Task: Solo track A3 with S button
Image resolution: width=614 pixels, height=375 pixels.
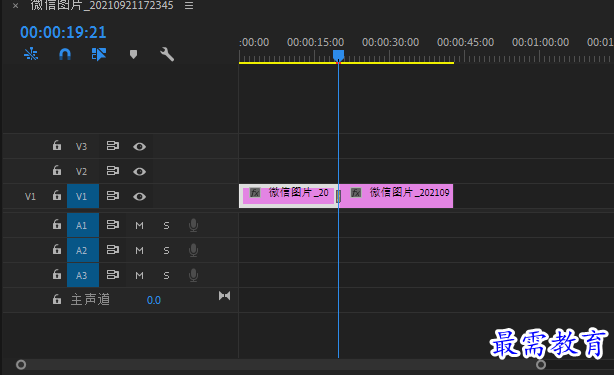Action: 166,276
